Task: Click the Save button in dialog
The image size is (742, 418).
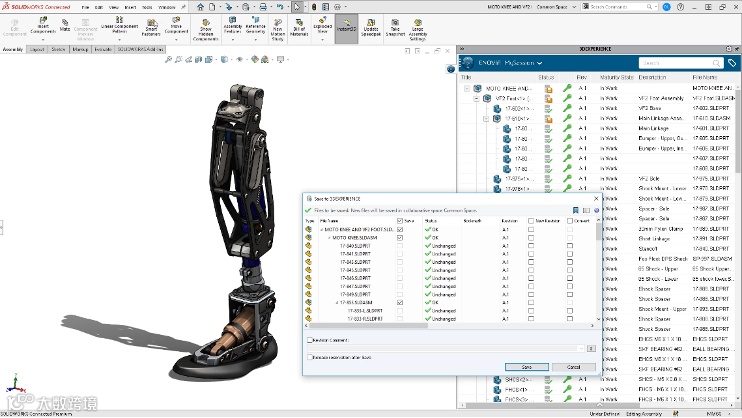Action: click(527, 367)
